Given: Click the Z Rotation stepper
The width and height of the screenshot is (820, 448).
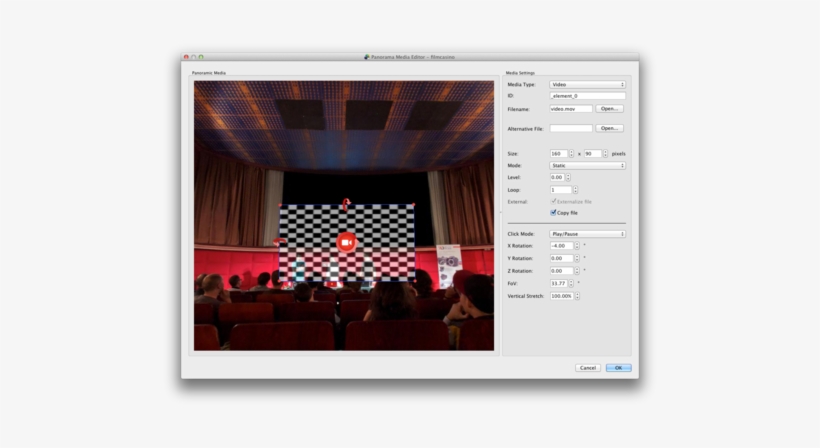Looking at the screenshot, I should coord(577,271).
